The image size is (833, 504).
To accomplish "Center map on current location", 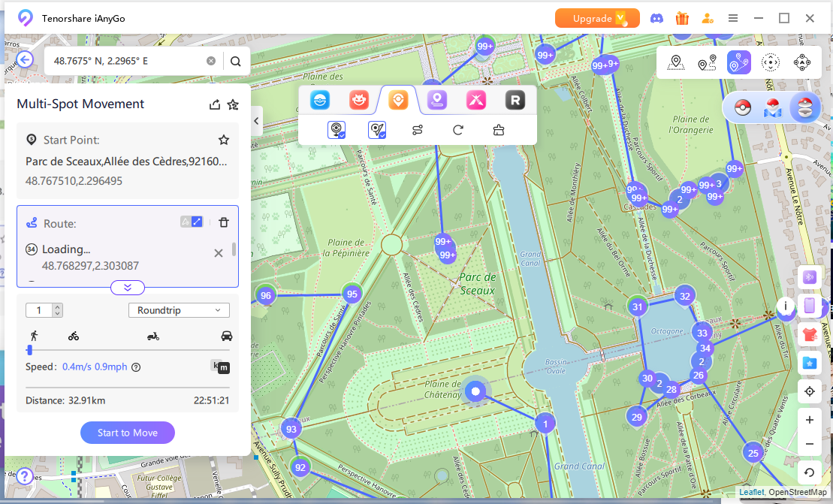I will tap(810, 391).
